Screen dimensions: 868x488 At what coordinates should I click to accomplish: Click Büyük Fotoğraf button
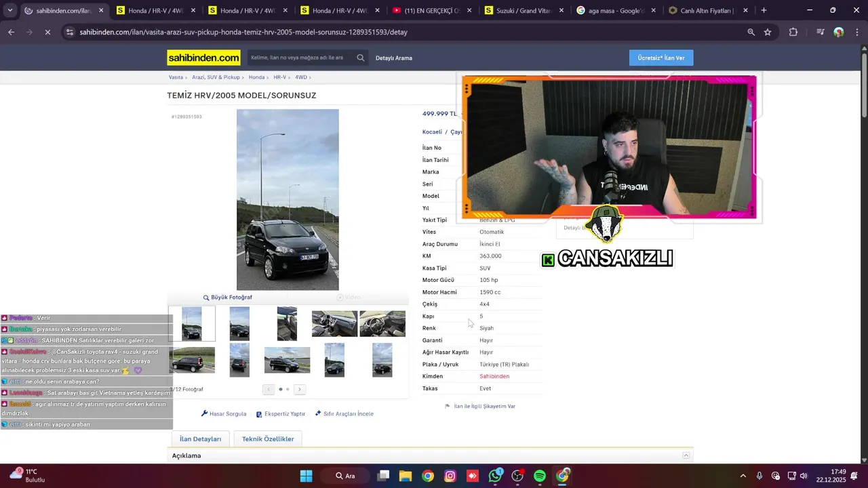(228, 298)
